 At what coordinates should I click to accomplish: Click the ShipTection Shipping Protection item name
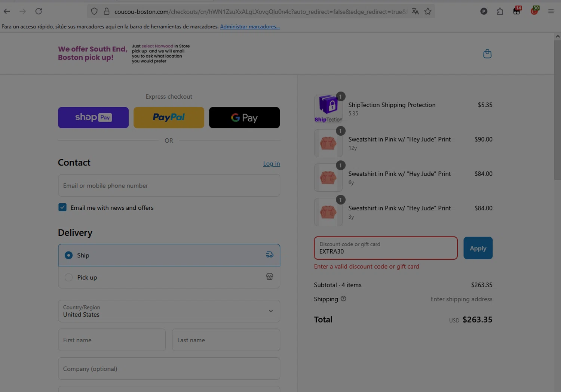click(x=392, y=105)
